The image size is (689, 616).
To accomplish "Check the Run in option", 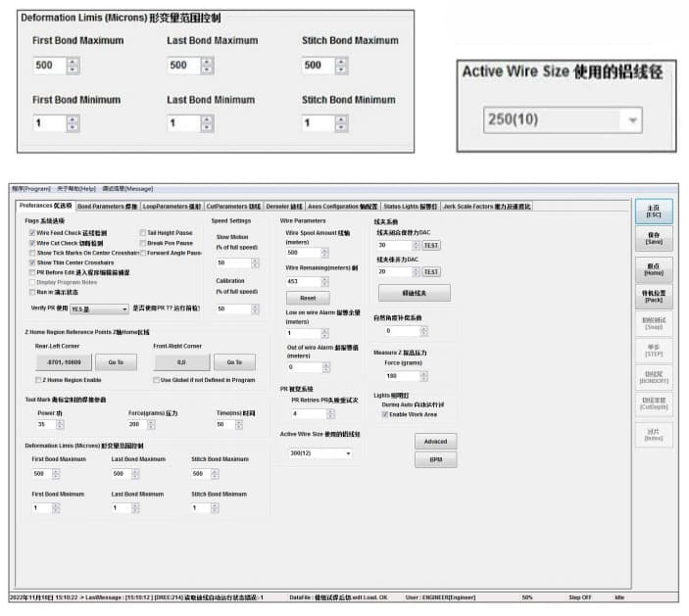I will pos(32,292).
